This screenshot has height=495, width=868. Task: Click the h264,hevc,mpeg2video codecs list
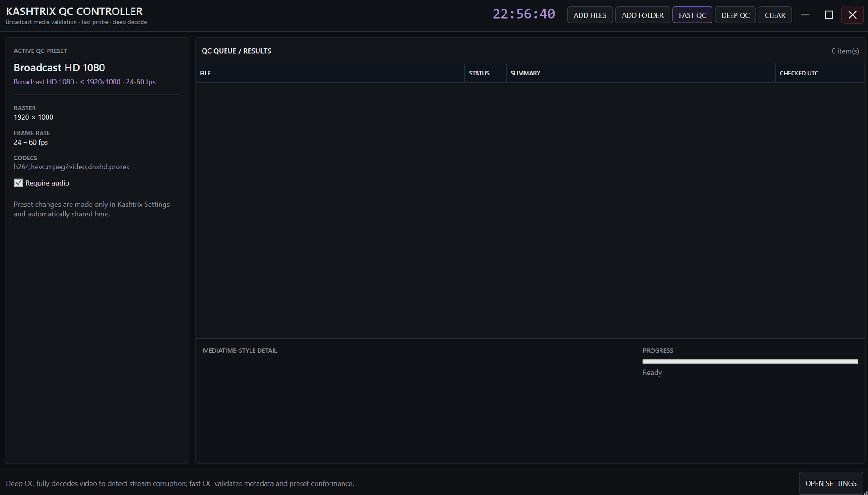point(71,167)
